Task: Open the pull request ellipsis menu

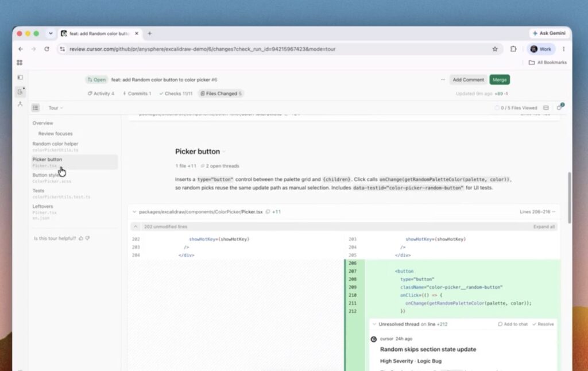Action: pos(443,79)
